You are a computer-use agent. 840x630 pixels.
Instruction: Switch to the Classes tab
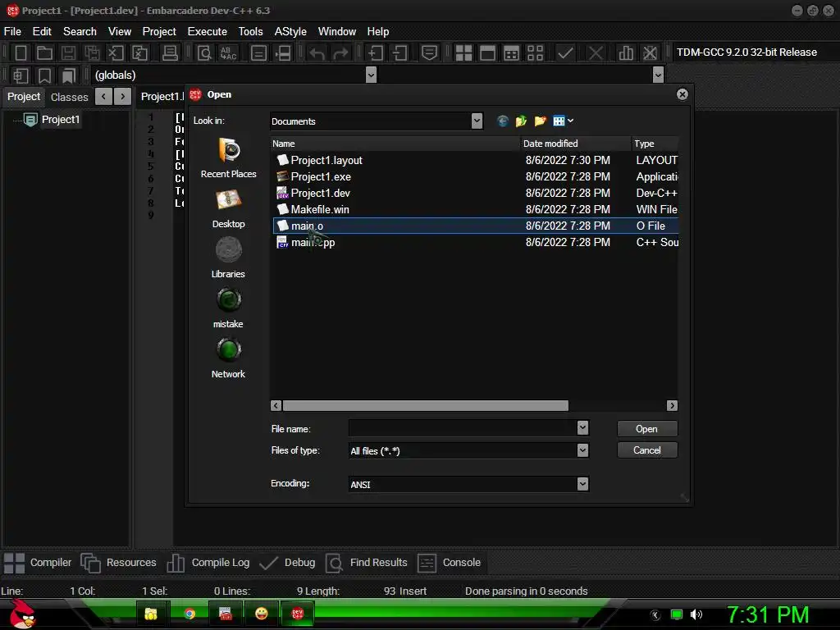pyautogui.click(x=69, y=97)
